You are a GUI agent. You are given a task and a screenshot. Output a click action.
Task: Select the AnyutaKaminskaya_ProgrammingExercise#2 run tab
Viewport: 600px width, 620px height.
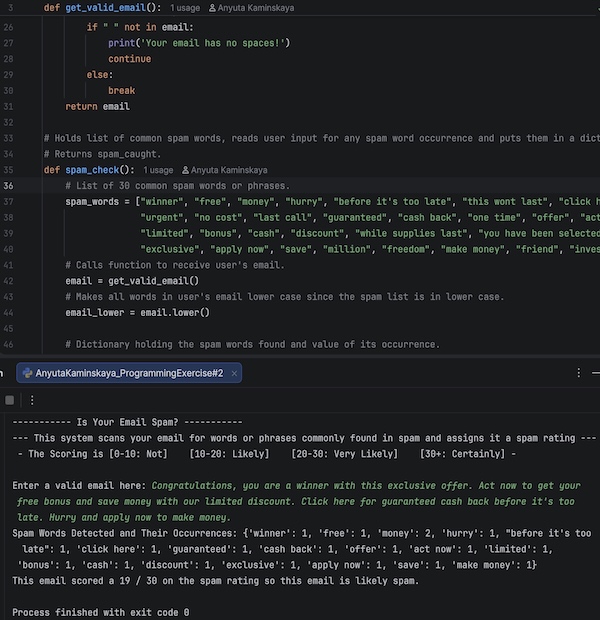pyautogui.click(x=129, y=373)
